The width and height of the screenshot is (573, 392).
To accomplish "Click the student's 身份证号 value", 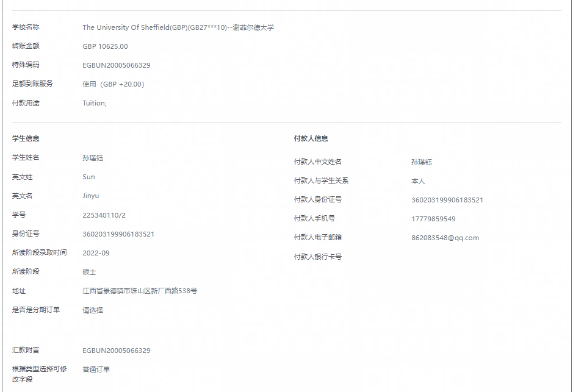I will pos(118,234).
